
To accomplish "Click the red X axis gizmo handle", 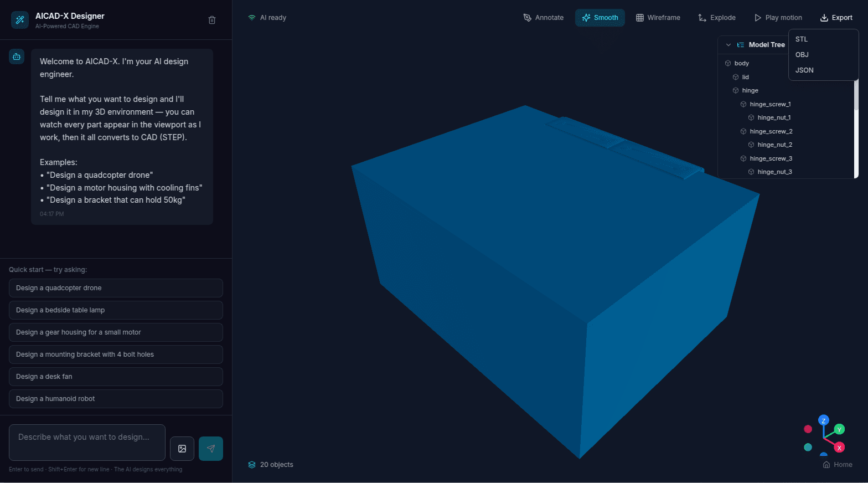I will (839, 448).
